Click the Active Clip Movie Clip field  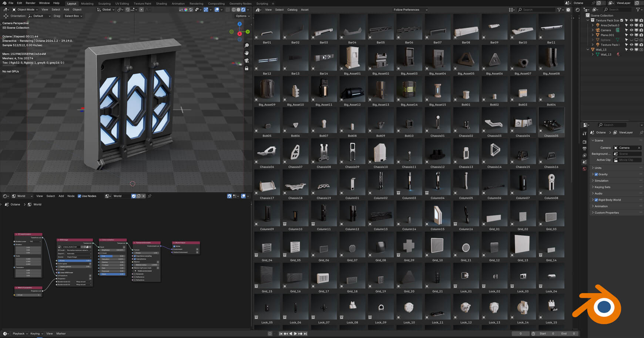(x=627, y=160)
